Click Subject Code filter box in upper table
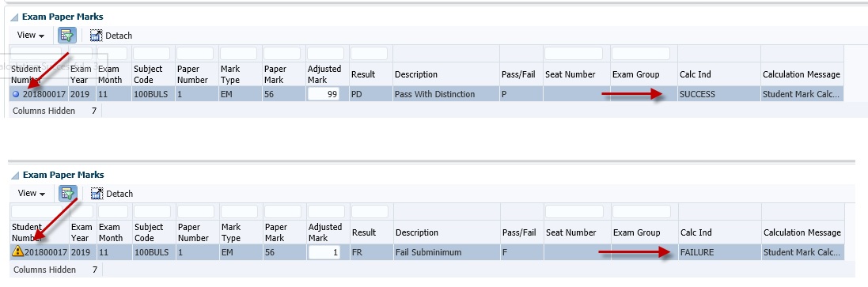The height and width of the screenshot is (287, 868). point(152,54)
